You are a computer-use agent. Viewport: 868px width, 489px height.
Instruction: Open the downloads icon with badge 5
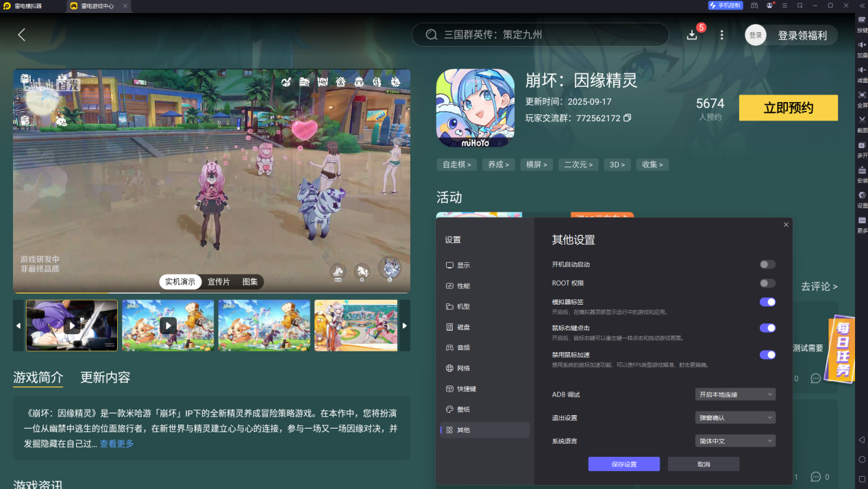click(692, 34)
